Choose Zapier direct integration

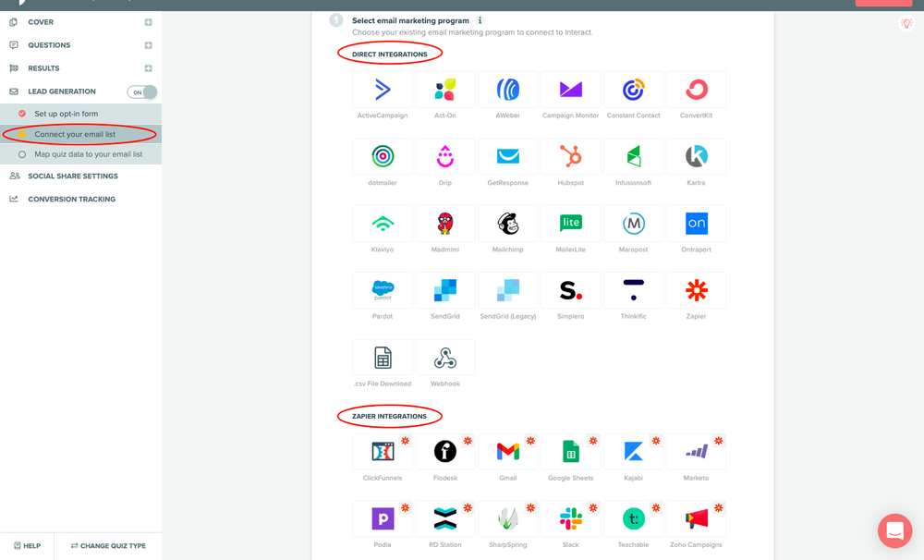[696, 290]
